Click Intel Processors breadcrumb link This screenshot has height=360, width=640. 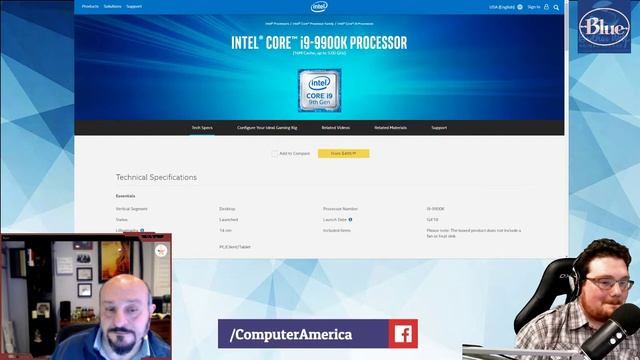click(x=277, y=24)
